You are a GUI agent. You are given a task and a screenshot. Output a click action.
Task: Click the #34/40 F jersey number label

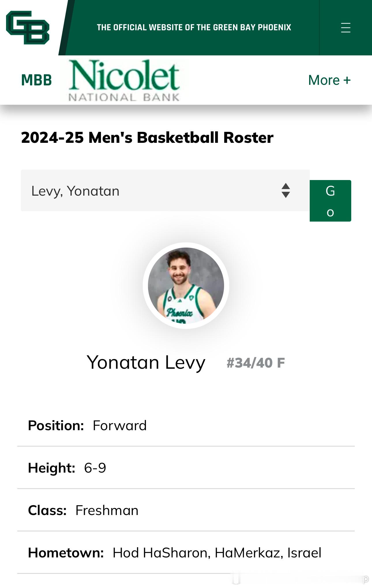point(256,363)
